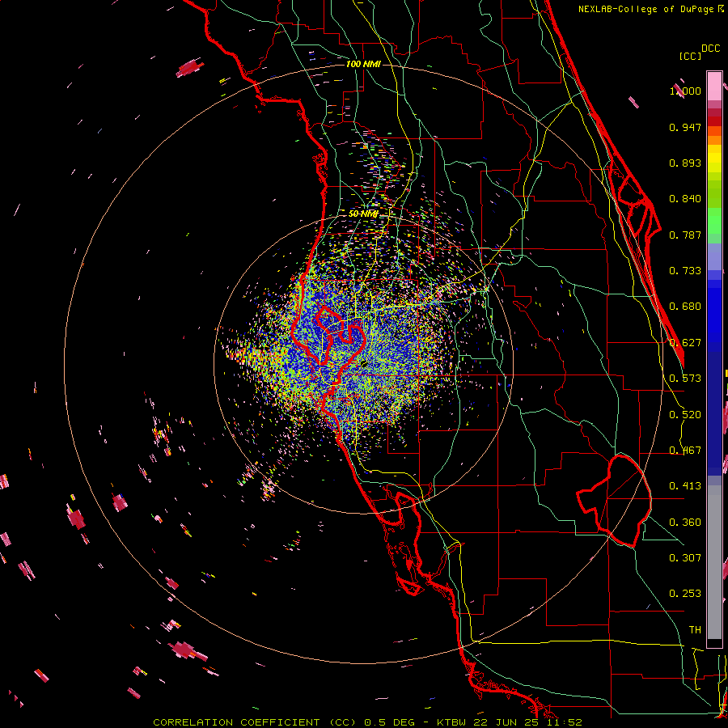
Task: Click the NEXLAB-College of DuPage header text
Action: tap(645, 9)
